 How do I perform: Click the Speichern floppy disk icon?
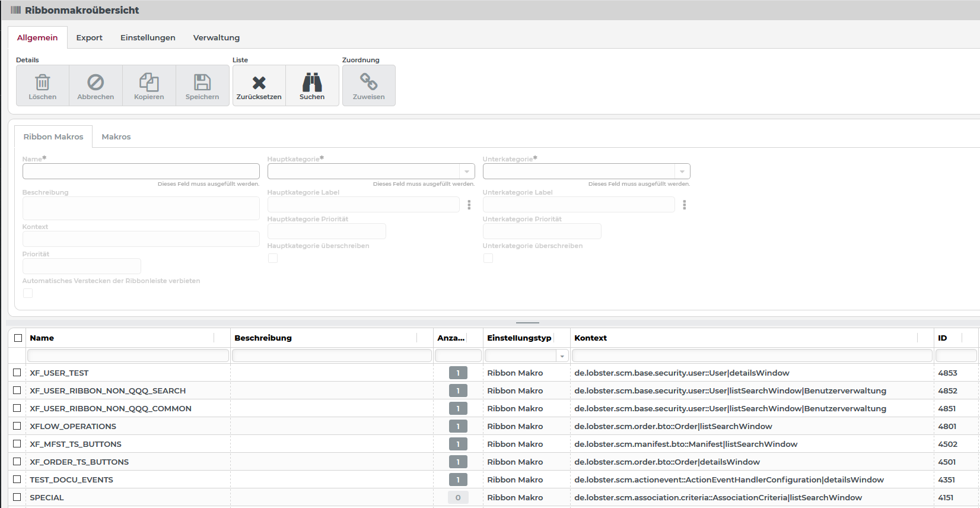click(202, 82)
